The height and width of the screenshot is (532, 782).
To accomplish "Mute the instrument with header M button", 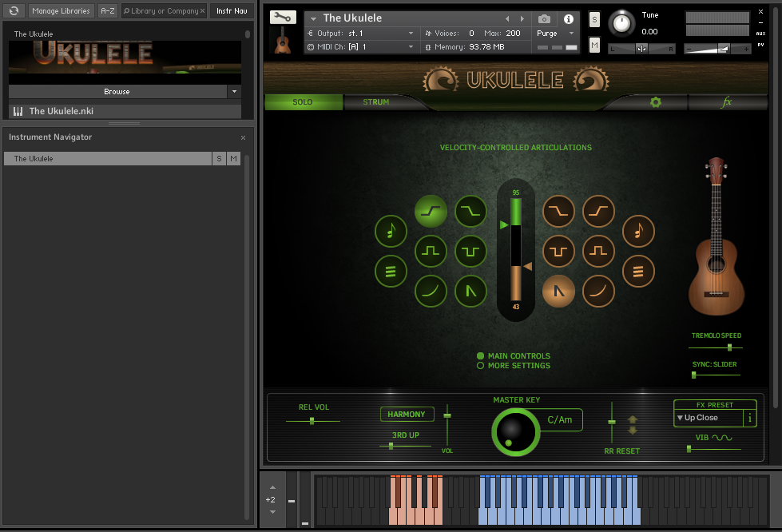I will (x=594, y=45).
